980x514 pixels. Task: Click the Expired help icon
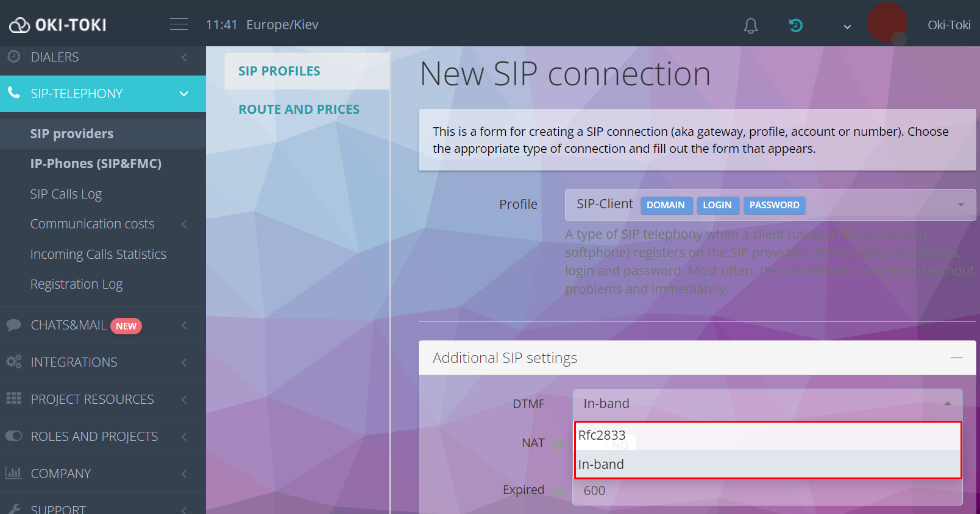coord(558,490)
